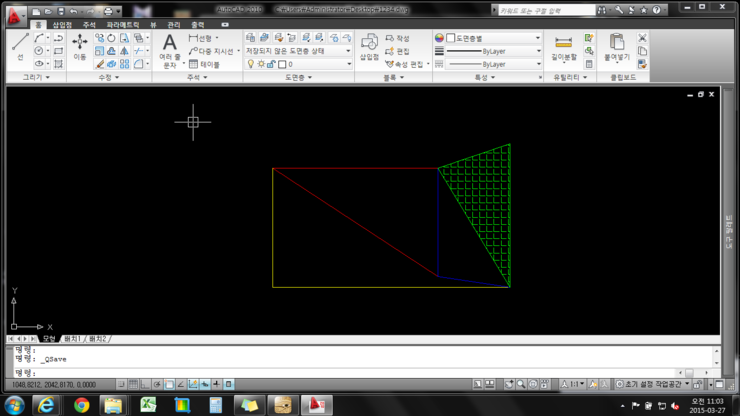The width and height of the screenshot is (740, 416).
Task: Toggle Object Snap Tracking in status bar
Action: (x=181, y=384)
